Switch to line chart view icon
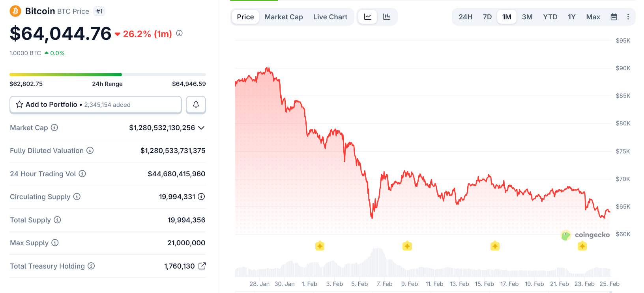 (367, 17)
